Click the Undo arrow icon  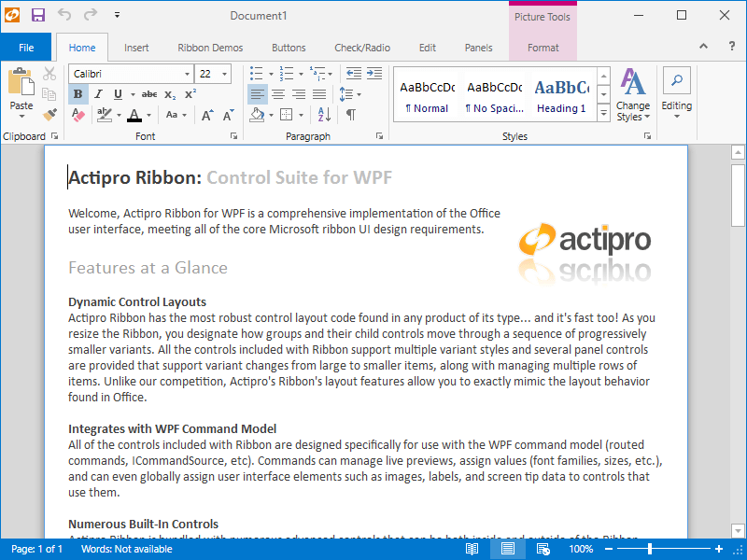(x=64, y=15)
